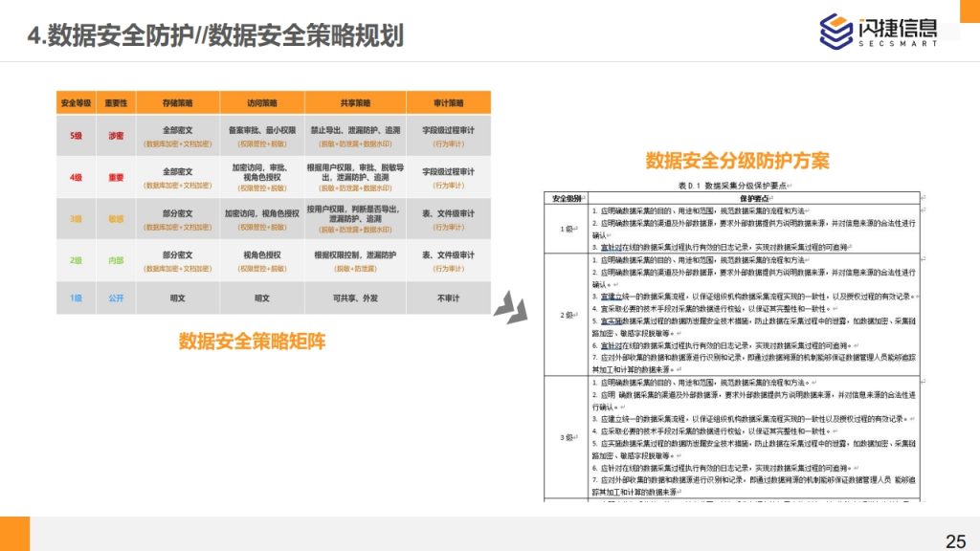Click 字段级过程审计 in the 4级 row

coord(448,172)
